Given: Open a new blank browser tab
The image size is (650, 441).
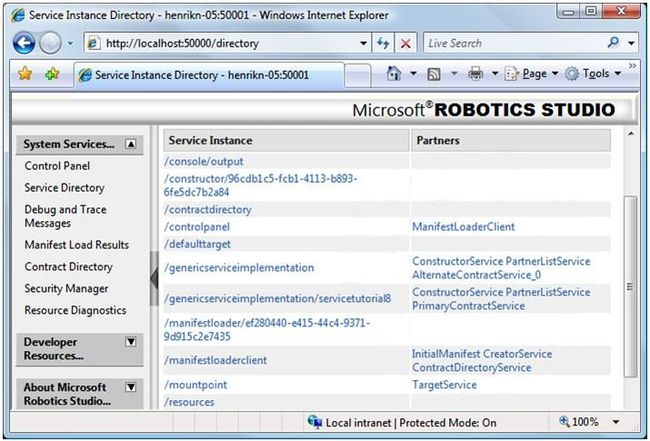Looking at the screenshot, I should point(357,75).
